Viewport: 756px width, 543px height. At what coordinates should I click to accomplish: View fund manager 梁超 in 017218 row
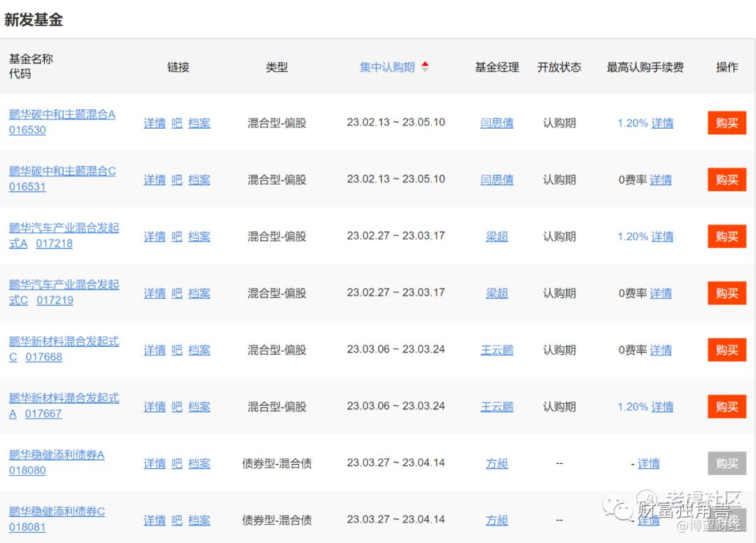tap(496, 237)
